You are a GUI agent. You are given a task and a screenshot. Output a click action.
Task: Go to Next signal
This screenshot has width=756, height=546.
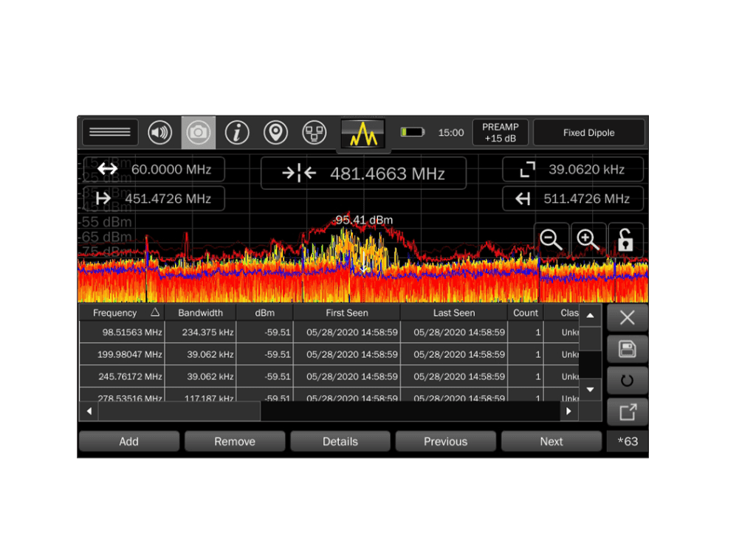click(x=551, y=441)
